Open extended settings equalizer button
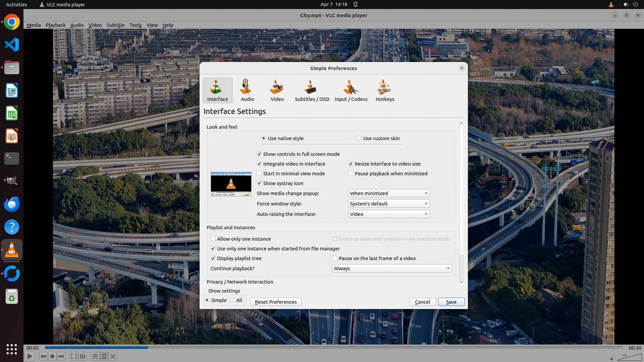 [x=83, y=356]
